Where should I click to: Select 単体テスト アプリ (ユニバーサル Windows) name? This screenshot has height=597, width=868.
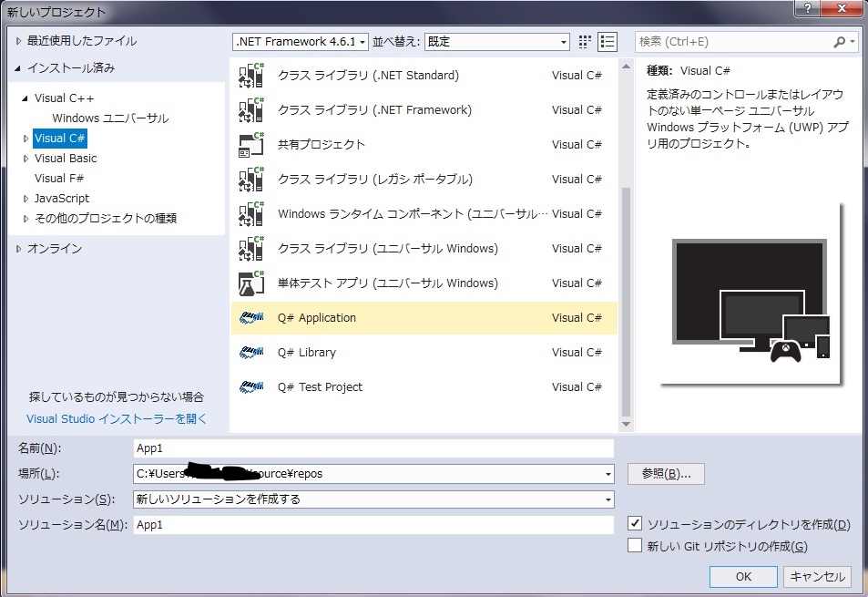[387, 283]
